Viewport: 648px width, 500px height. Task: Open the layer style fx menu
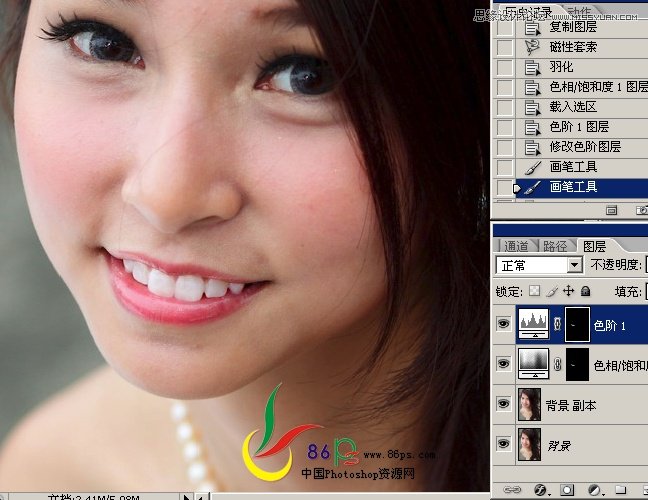point(541,490)
